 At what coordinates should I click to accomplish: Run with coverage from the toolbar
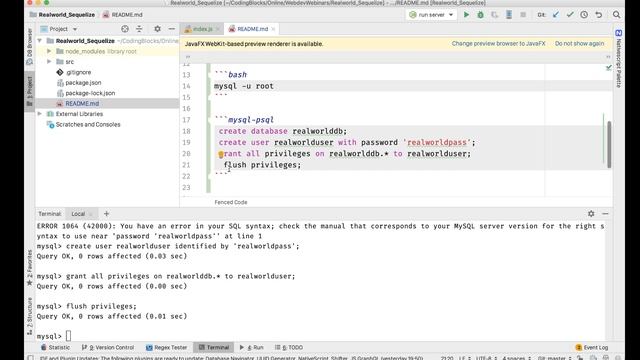(x=495, y=15)
